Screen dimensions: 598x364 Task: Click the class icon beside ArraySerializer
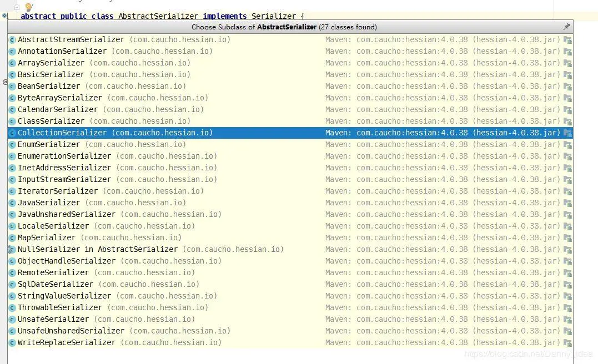point(12,63)
